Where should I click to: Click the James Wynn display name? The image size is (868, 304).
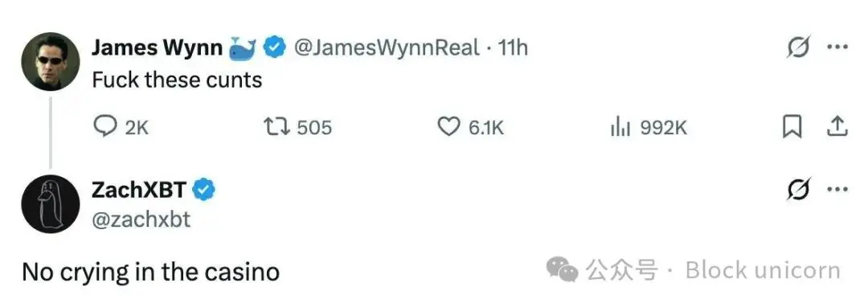pos(158,49)
